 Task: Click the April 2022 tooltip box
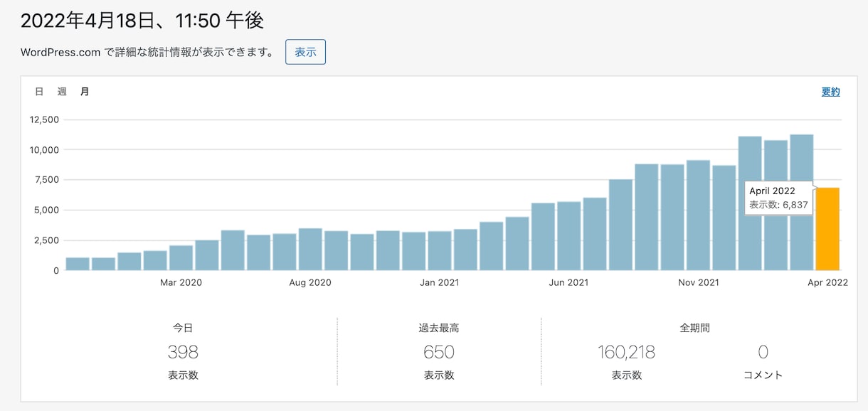(x=779, y=198)
